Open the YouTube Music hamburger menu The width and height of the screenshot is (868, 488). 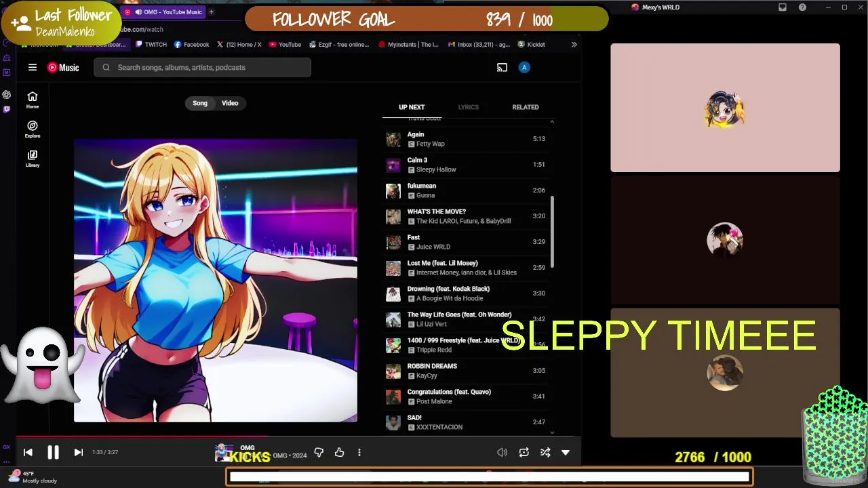32,67
